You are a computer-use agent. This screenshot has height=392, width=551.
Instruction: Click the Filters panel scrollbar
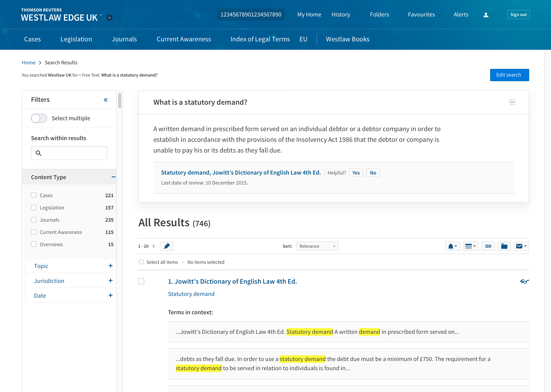(x=120, y=101)
